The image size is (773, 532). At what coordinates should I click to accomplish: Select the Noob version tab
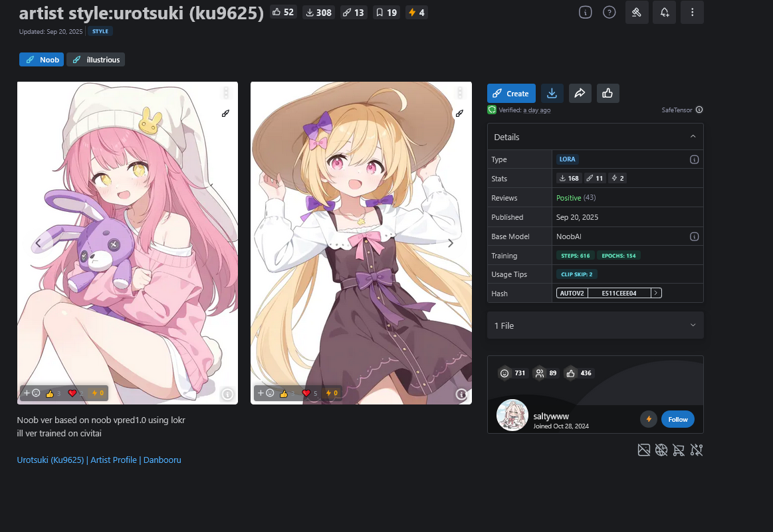[x=42, y=60]
